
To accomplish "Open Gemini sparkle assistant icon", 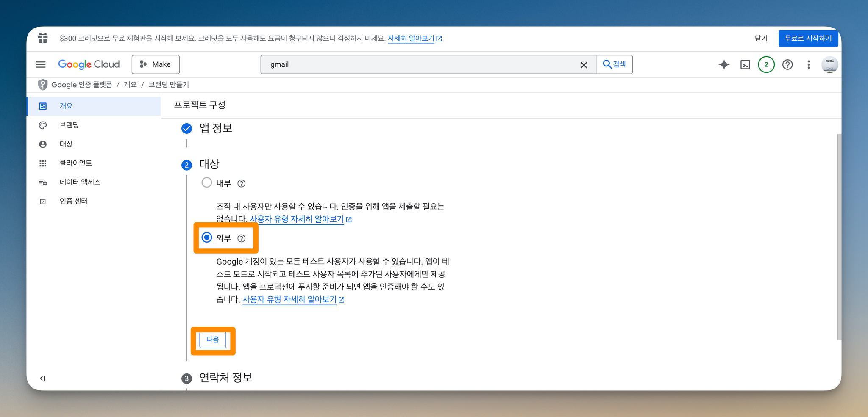I will pyautogui.click(x=724, y=64).
